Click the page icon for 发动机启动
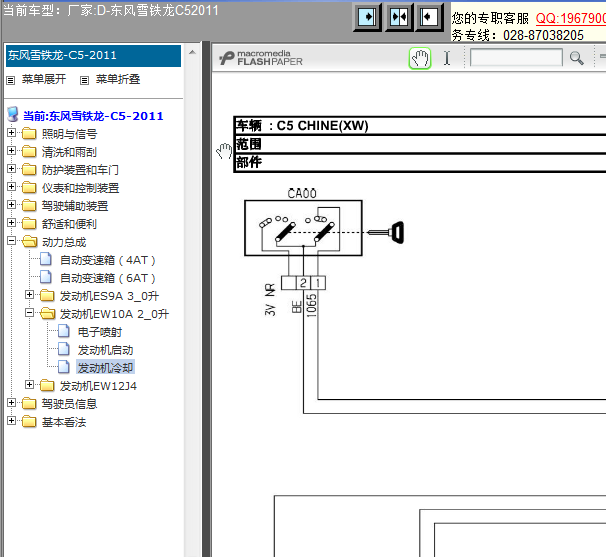This screenshot has height=557, width=606. pyautogui.click(x=64, y=349)
